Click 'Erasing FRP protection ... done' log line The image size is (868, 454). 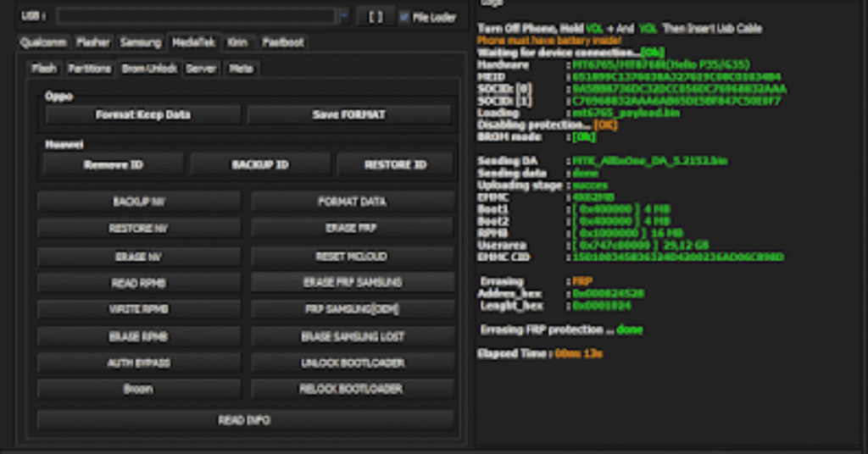tap(561, 329)
